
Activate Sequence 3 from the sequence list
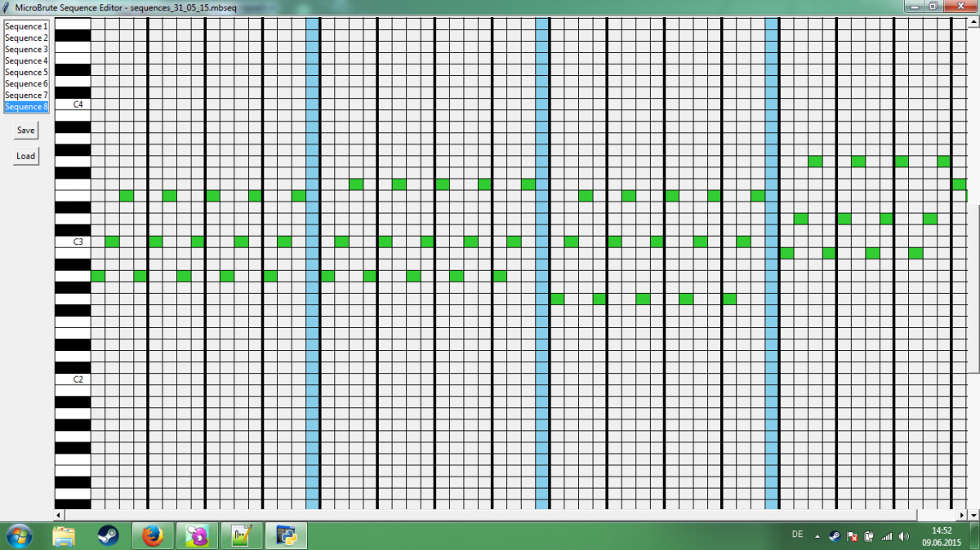(x=25, y=49)
